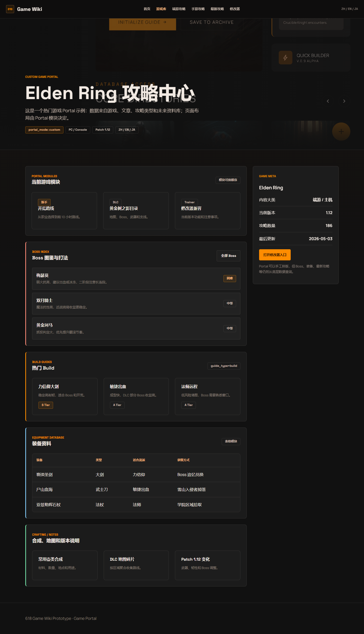Go to next slide with right chevron
Screen dimensions: 364x634
pos(344,101)
